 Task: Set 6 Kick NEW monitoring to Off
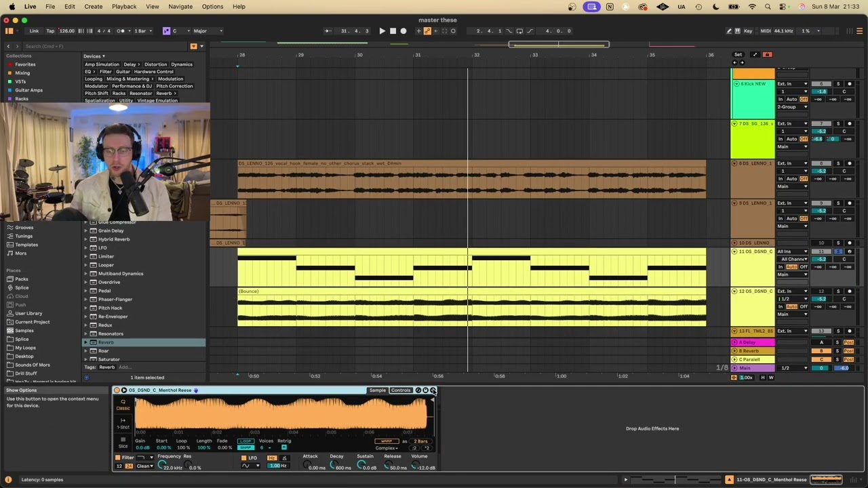(x=804, y=100)
